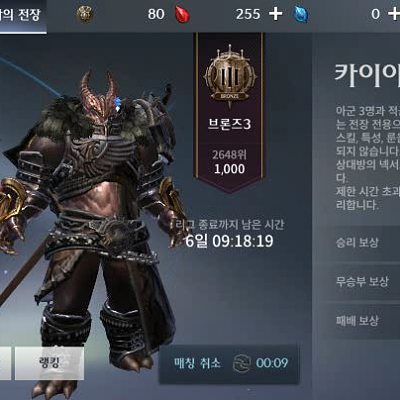Click the 80 gem count

click(x=156, y=14)
